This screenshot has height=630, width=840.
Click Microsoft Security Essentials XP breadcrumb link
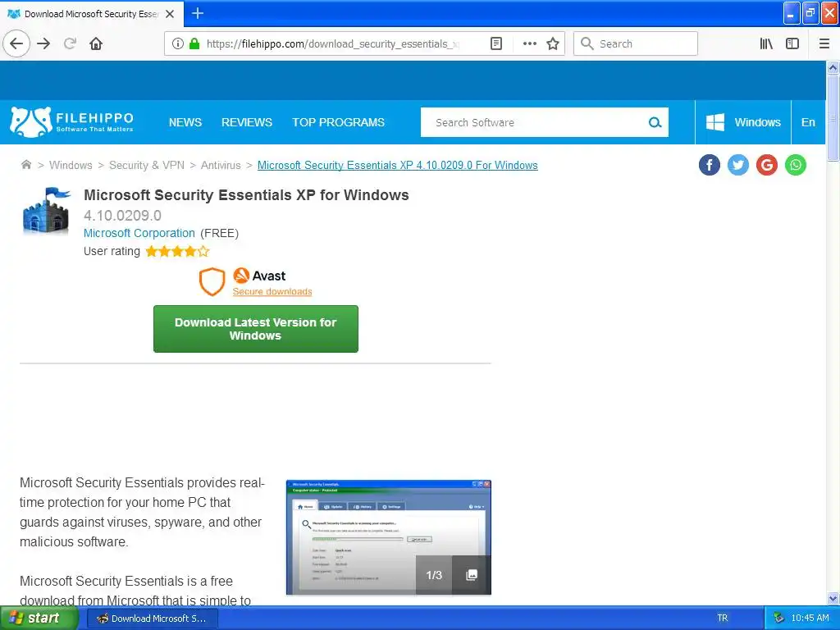[398, 165]
